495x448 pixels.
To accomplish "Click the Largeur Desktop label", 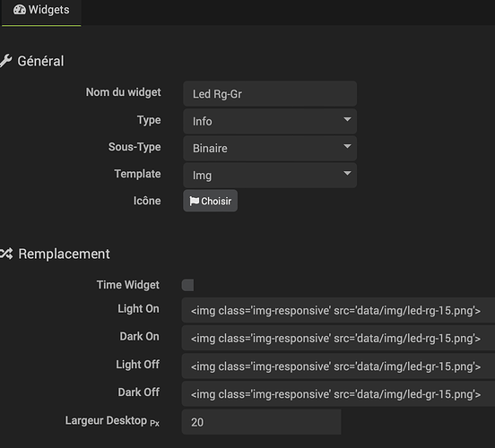I will 112,421.
